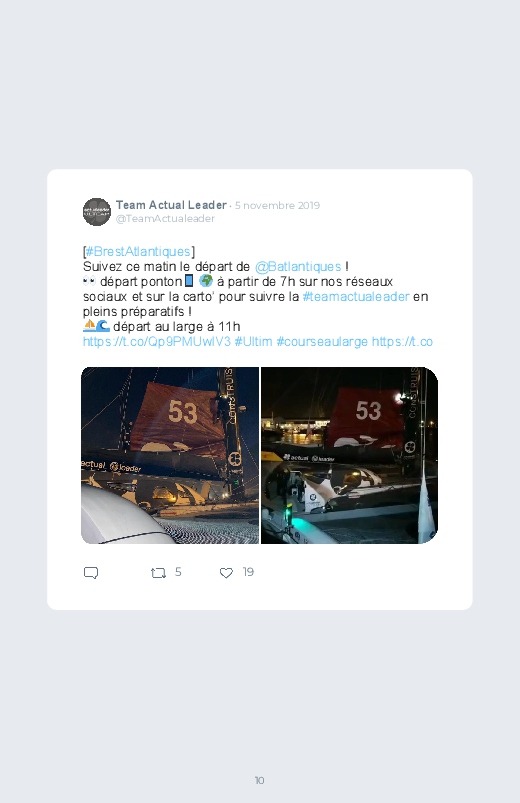Click the sailboat emoji
This screenshot has height=803, width=520.
click(89, 326)
